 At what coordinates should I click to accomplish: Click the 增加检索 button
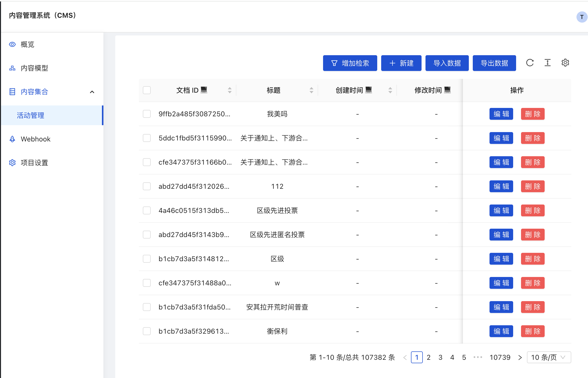pyautogui.click(x=350, y=63)
